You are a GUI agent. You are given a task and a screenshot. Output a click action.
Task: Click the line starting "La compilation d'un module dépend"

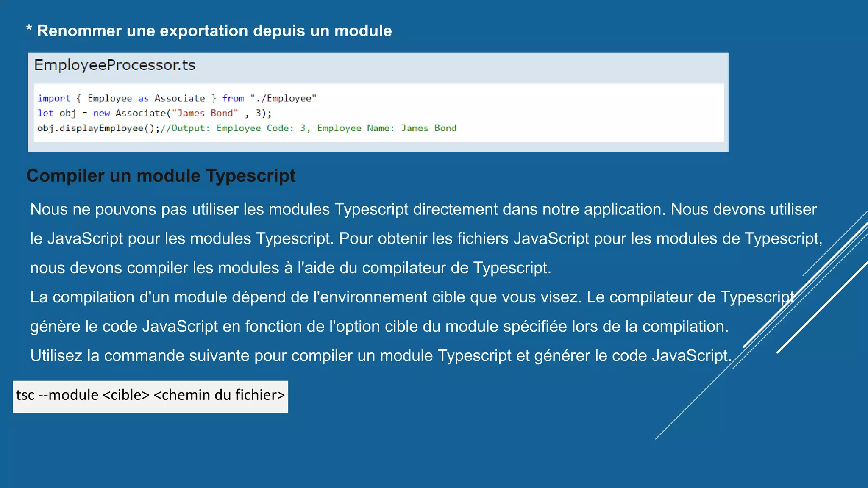click(x=412, y=297)
